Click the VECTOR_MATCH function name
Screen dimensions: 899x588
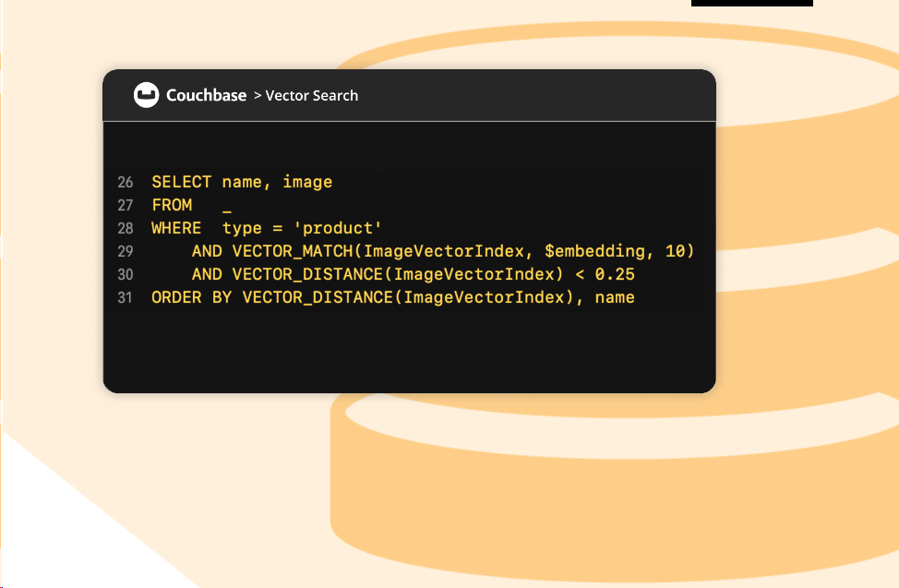click(x=293, y=251)
